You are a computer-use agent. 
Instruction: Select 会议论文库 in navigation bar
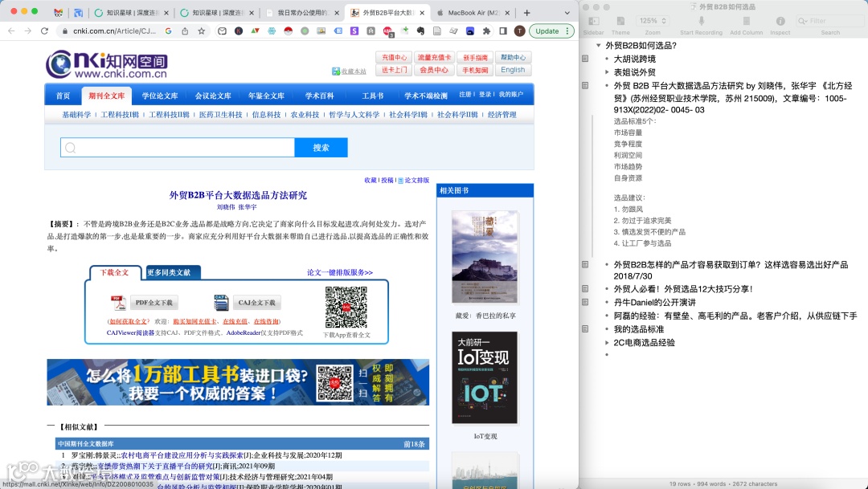coord(212,96)
